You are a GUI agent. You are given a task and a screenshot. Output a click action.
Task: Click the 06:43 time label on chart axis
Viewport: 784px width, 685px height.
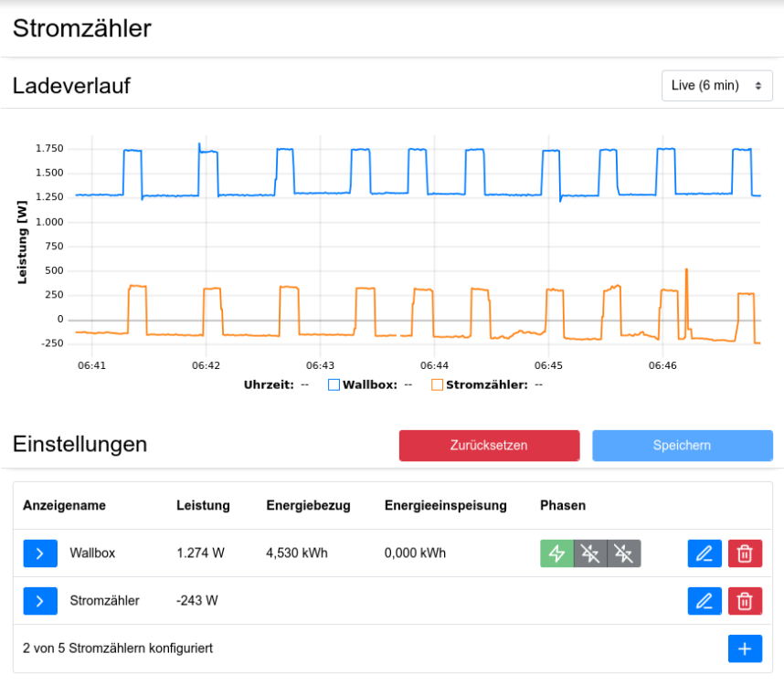click(x=320, y=365)
